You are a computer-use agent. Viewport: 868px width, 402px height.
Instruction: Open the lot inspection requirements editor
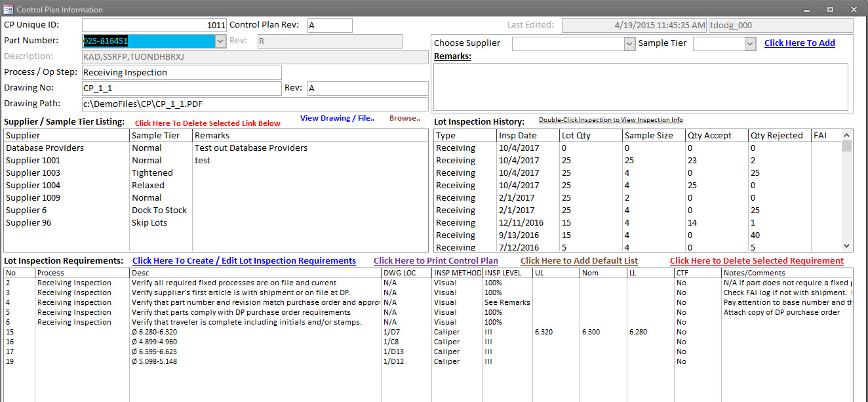(243, 260)
